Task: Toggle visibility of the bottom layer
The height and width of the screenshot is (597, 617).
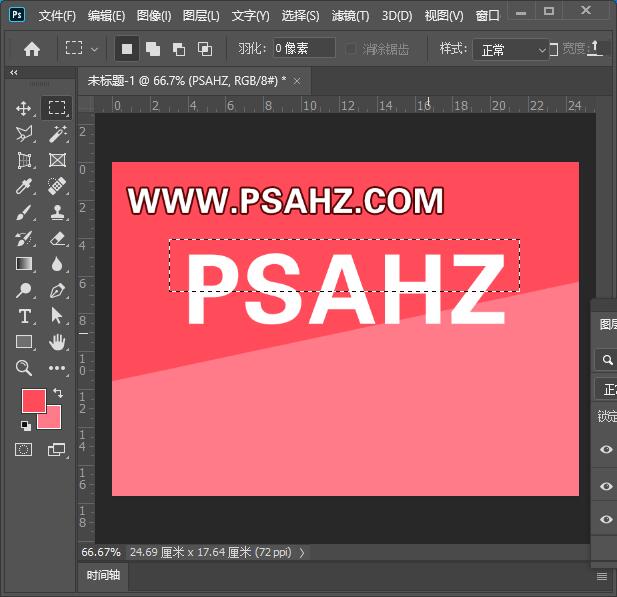Action: pos(606,519)
